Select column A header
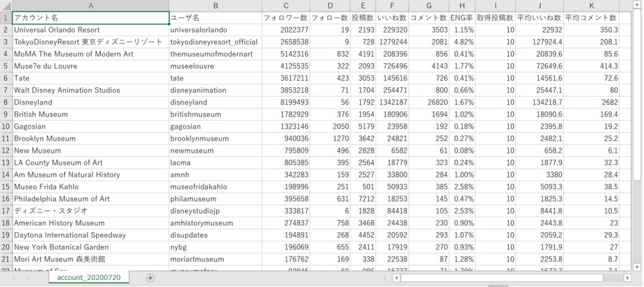 click(90, 6)
